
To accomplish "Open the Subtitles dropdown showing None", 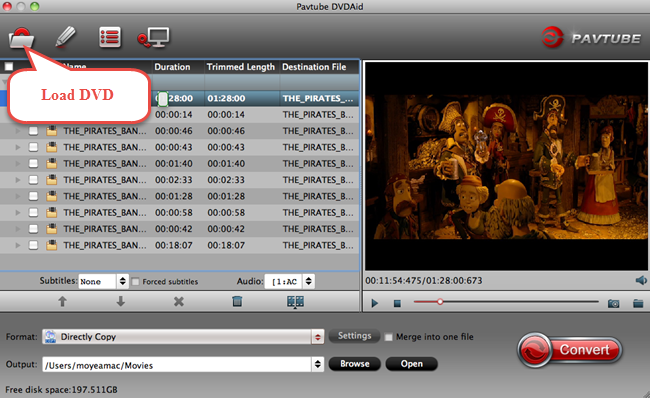I will pos(103,282).
